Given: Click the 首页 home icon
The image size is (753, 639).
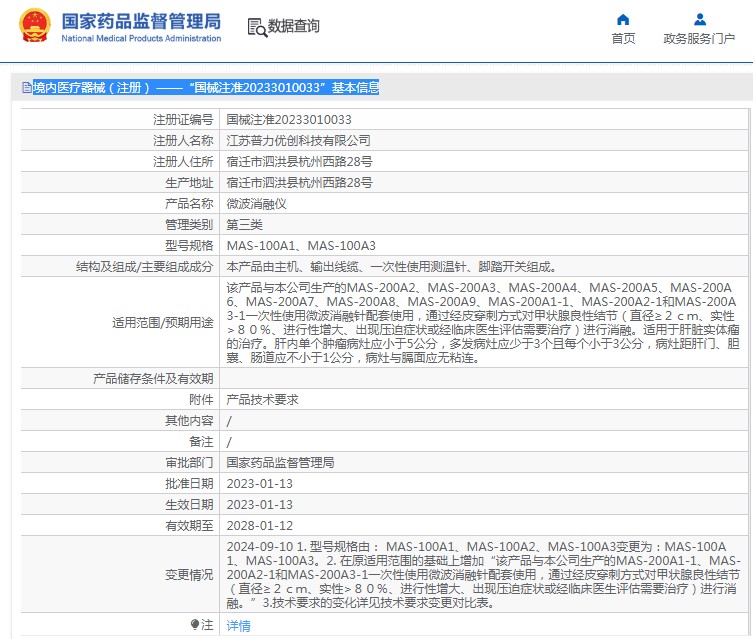Looking at the screenshot, I should (x=623, y=19).
